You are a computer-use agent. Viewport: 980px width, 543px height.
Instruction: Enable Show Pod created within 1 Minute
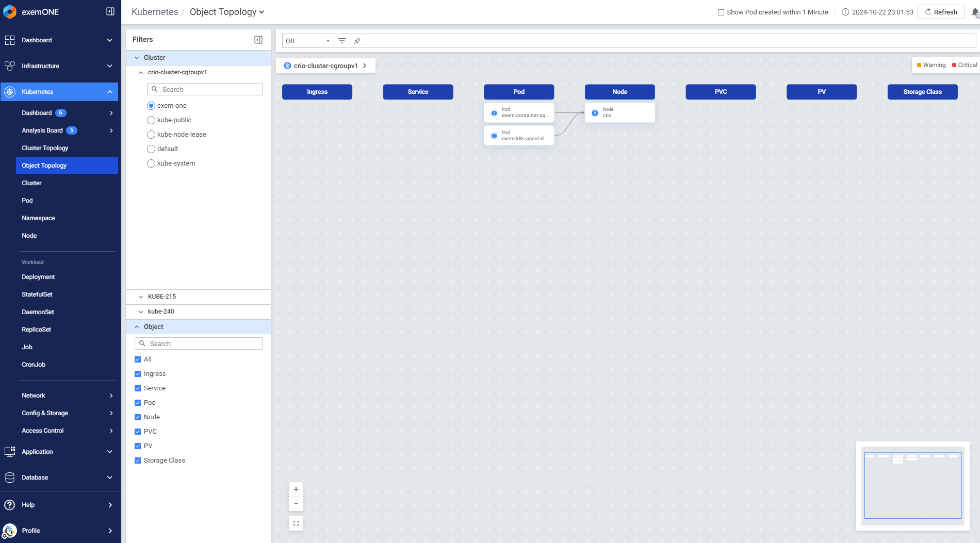721,12
